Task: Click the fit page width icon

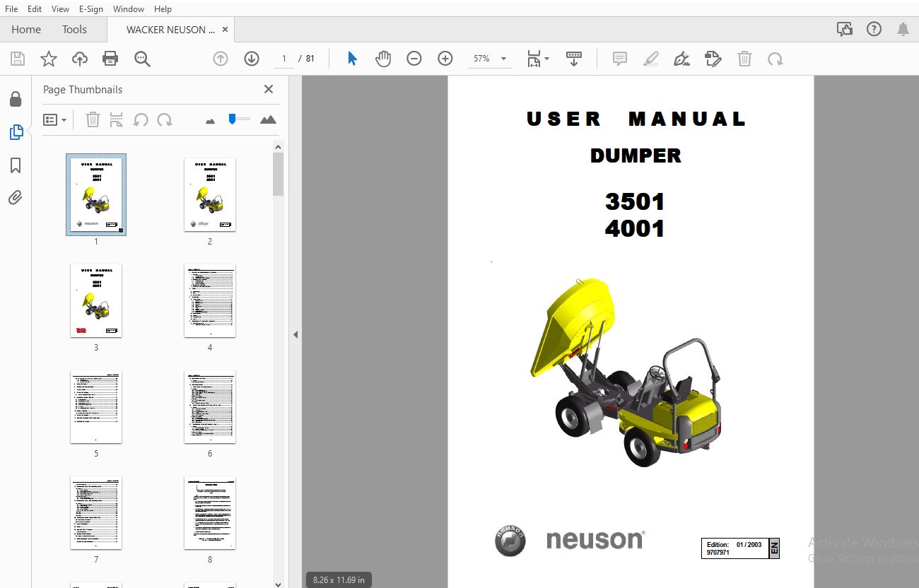Action: [x=534, y=59]
